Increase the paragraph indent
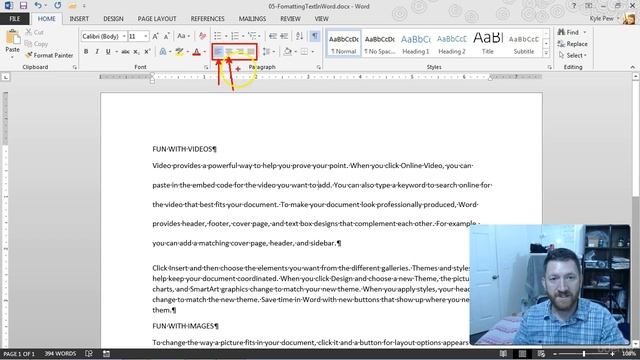This screenshot has width=640, height=360. coord(284,36)
